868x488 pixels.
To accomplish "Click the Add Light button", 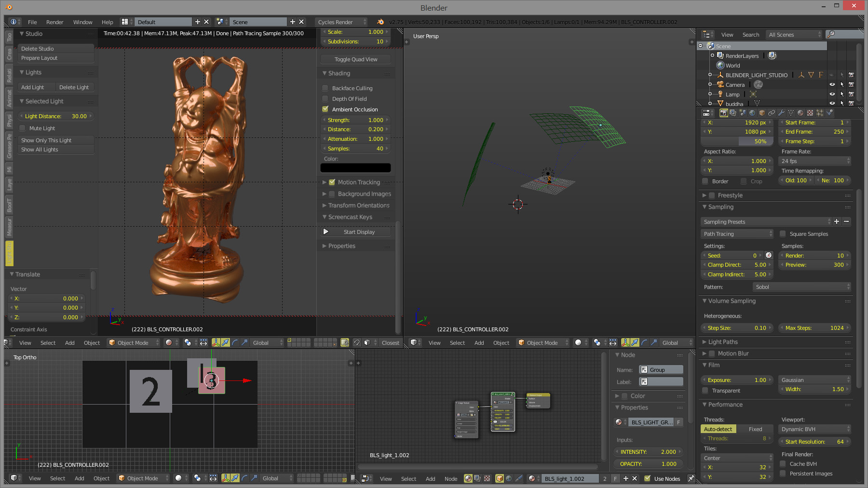I will coord(33,87).
